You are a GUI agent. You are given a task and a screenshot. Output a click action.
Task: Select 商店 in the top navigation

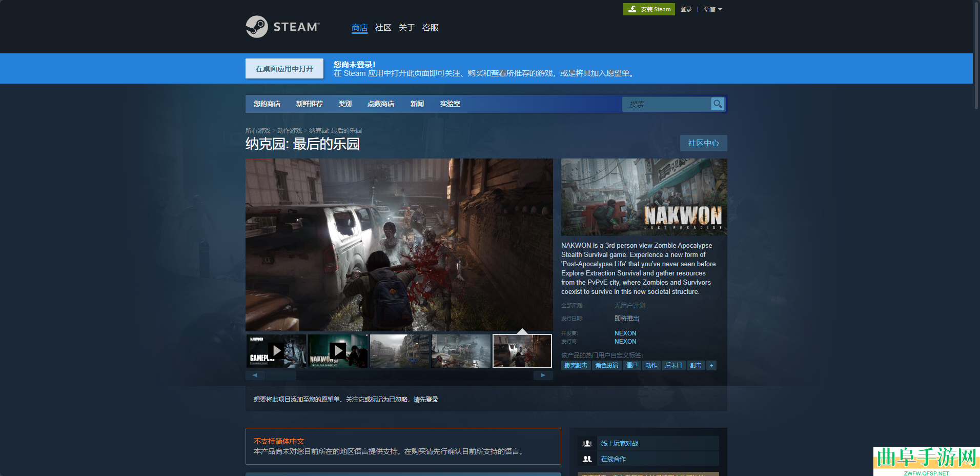point(360,28)
